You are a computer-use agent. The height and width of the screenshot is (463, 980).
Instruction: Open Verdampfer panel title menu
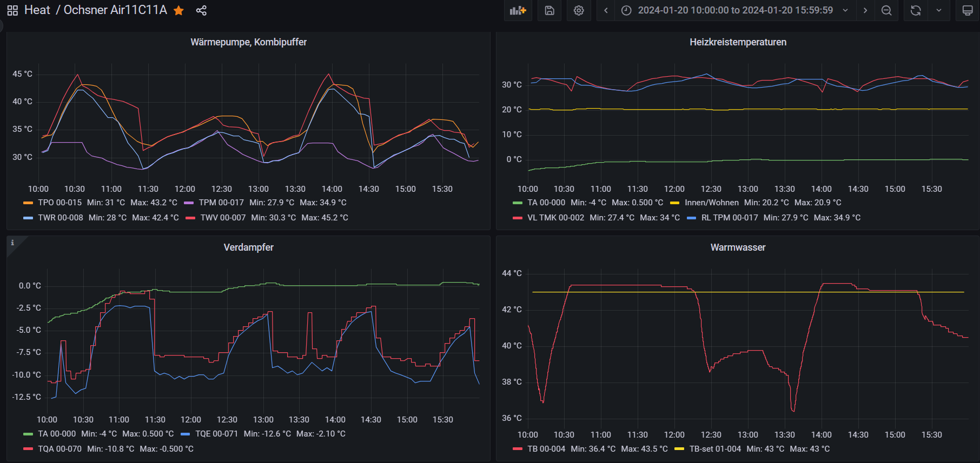click(248, 247)
